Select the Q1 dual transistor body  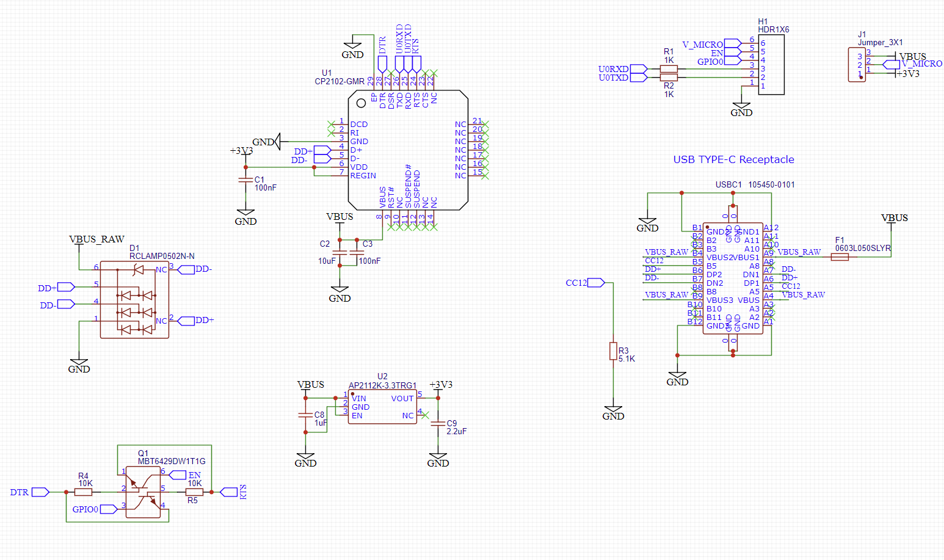143,492
